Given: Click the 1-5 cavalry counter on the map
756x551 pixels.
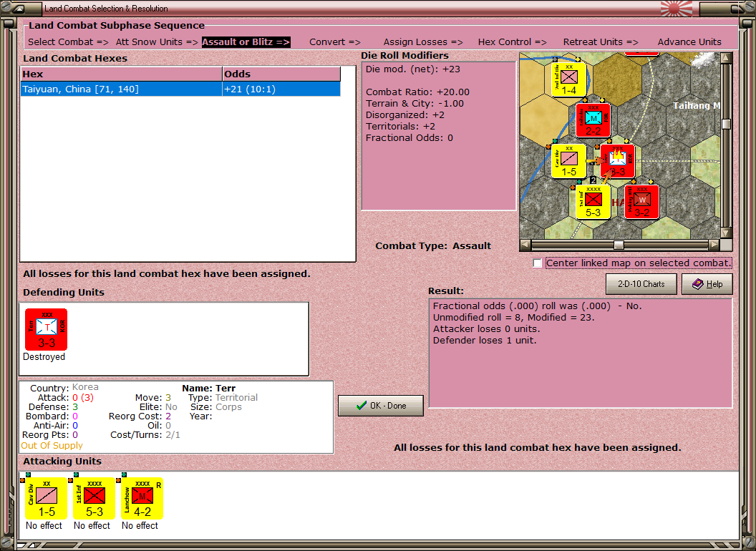Looking at the screenshot, I should (x=569, y=161).
